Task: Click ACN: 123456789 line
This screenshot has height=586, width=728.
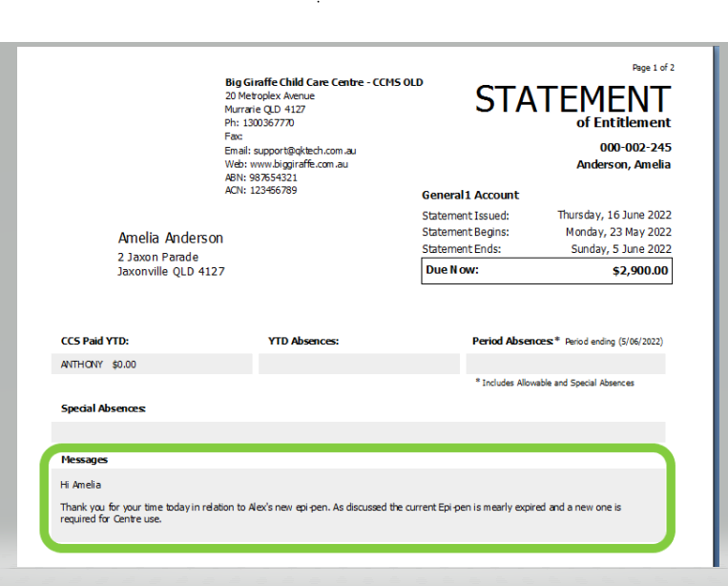Action: pos(260,190)
